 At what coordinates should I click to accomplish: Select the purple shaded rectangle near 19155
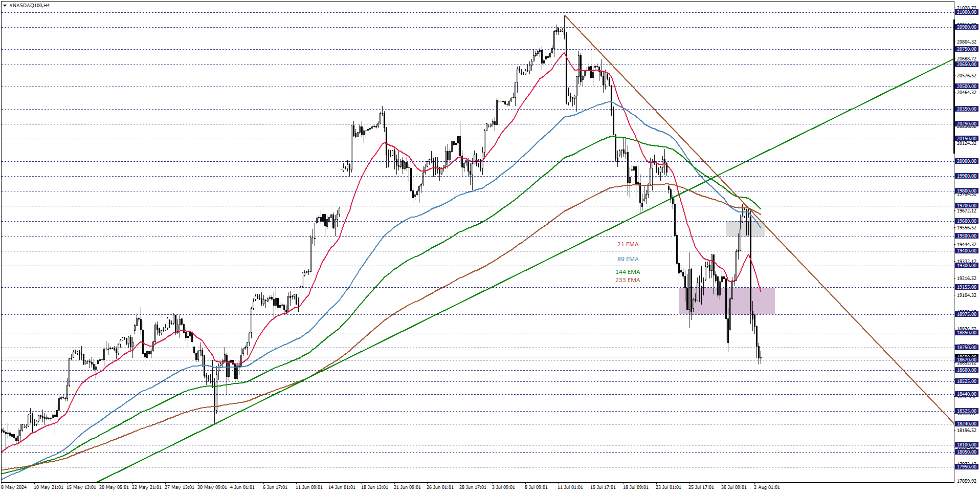point(726,301)
